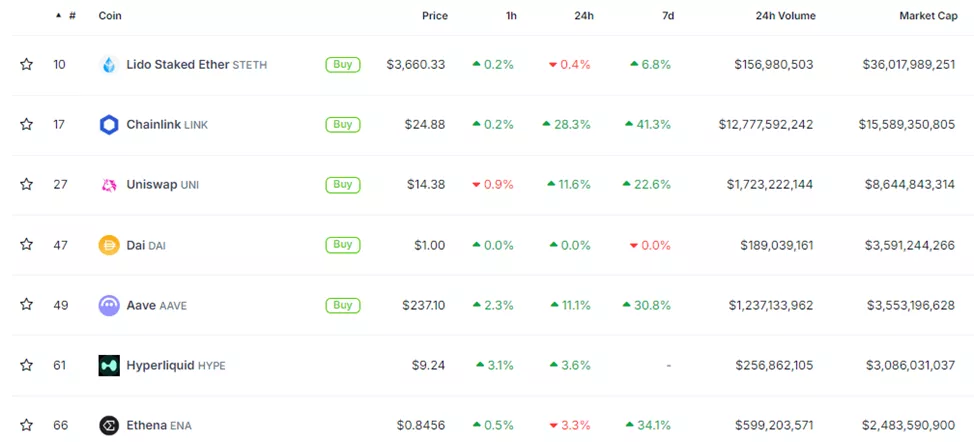Screen dimensions: 974x442
Task: Click the Uniswap unicorn logo icon
Action: (x=109, y=185)
